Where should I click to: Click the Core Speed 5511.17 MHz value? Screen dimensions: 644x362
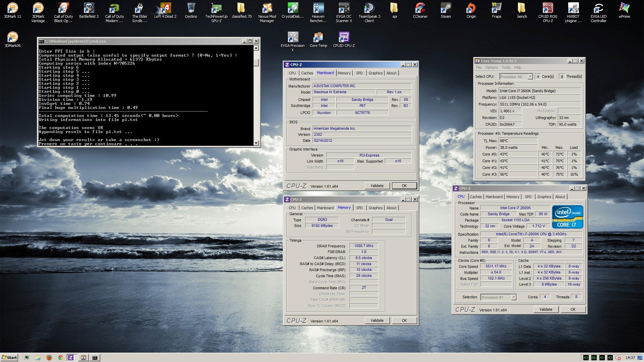pyautogui.click(x=496, y=266)
